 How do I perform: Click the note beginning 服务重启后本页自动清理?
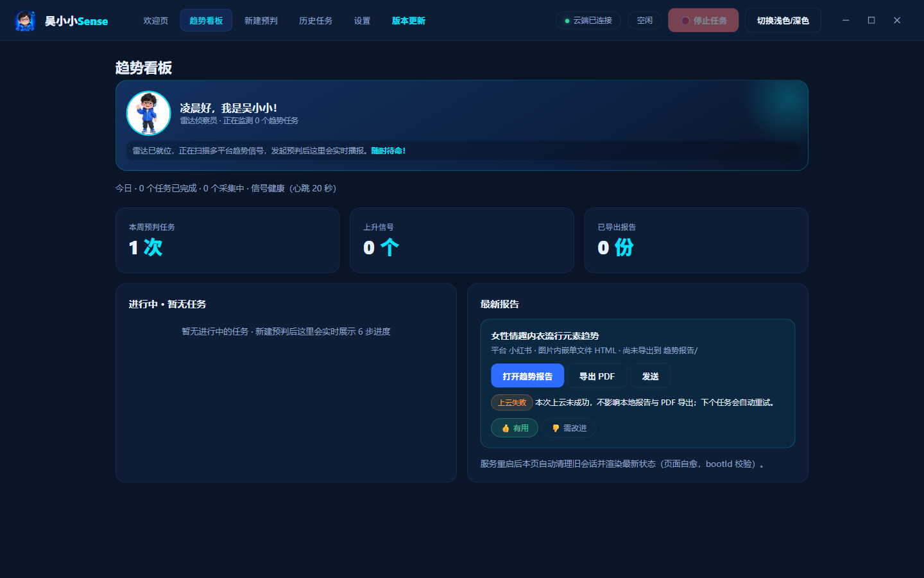point(622,464)
